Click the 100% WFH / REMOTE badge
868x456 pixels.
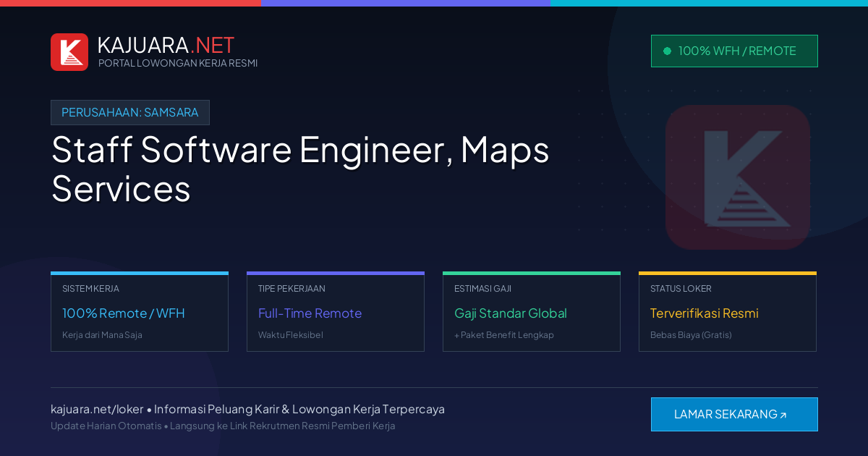[734, 51]
